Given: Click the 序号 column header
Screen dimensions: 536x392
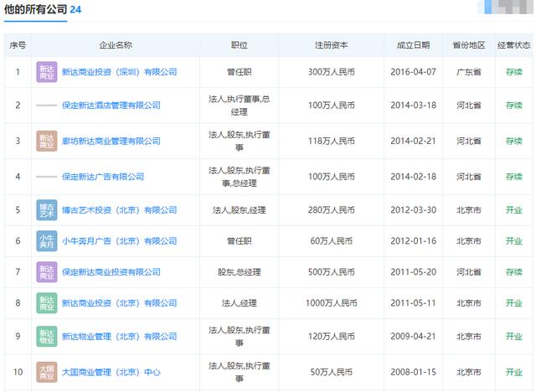Looking at the screenshot, I should click(18, 45).
